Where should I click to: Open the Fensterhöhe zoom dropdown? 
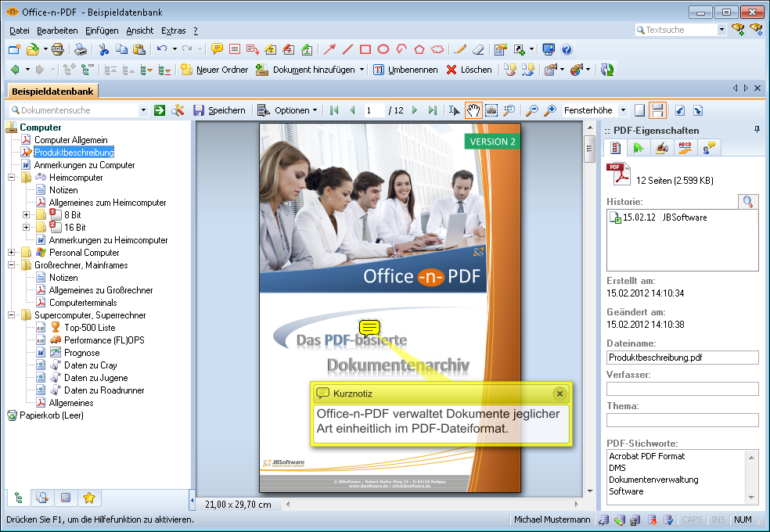point(623,110)
